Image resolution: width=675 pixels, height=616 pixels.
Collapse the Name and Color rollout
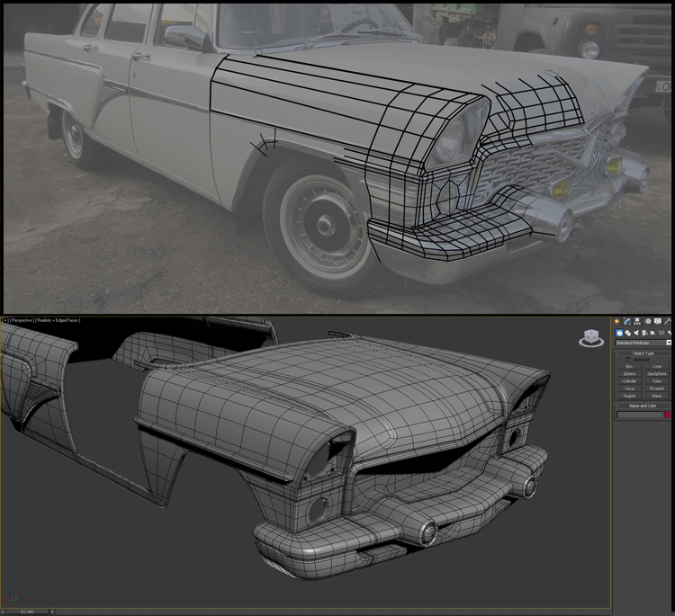[x=643, y=406]
